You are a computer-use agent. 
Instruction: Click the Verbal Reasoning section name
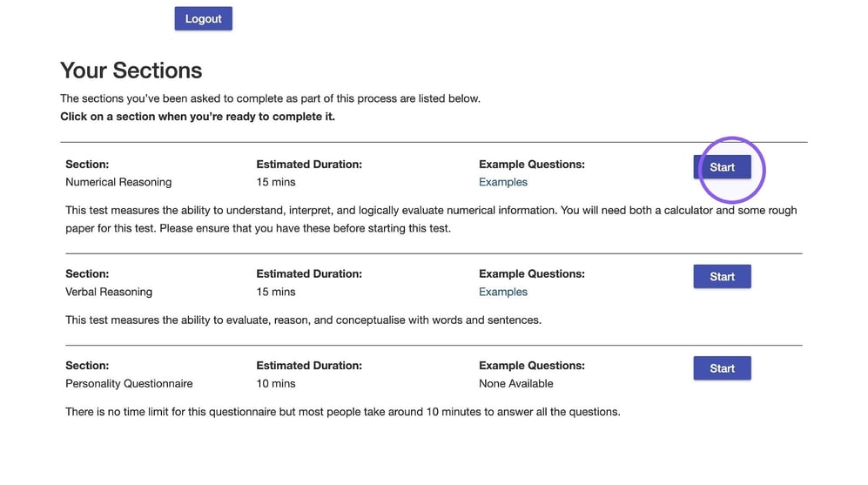(x=109, y=292)
